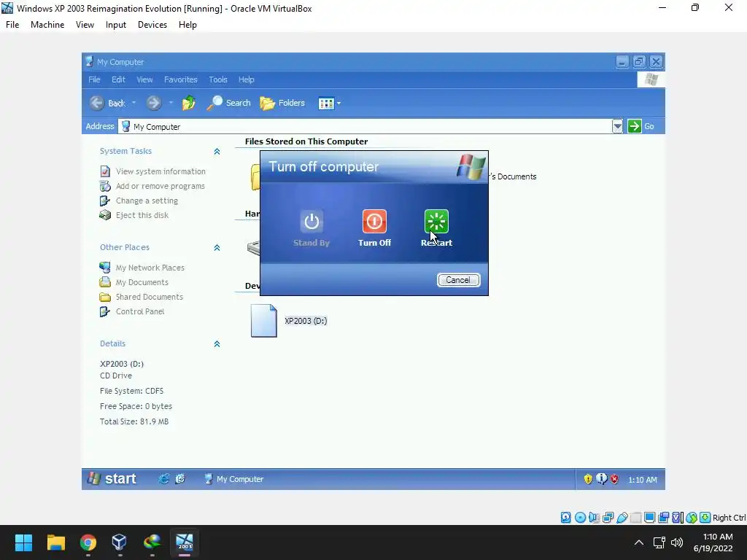747x560 pixels.
Task: Click the Up folder toolbar icon
Action: (x=189, y=103)
